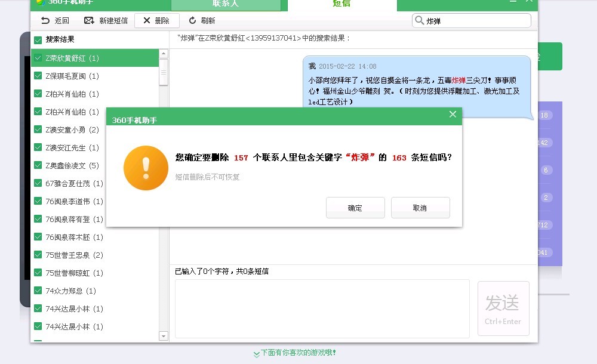
Task: Select the 67雅合夏仕茂 (1) contact row
Action: click(x=95, y=183)
